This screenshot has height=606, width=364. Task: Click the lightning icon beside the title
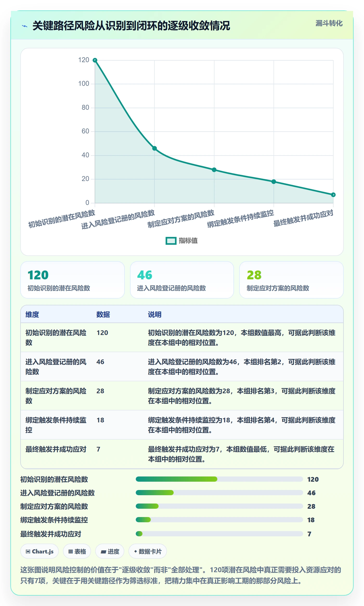(25, 26)
